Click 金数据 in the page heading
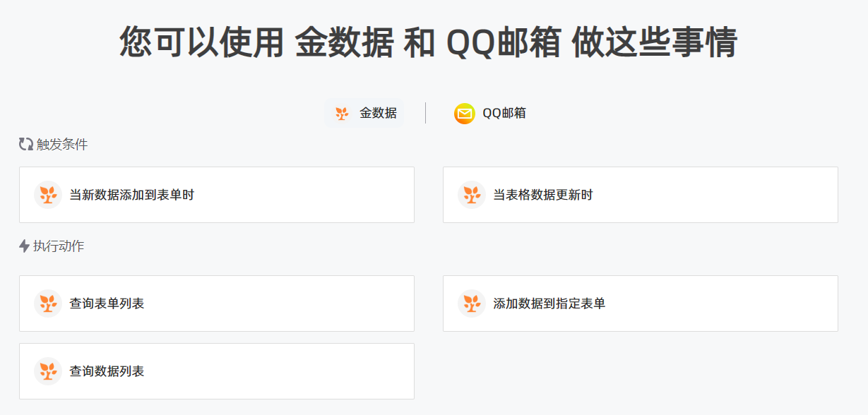 pyautogui.click(x=345, y=42)
